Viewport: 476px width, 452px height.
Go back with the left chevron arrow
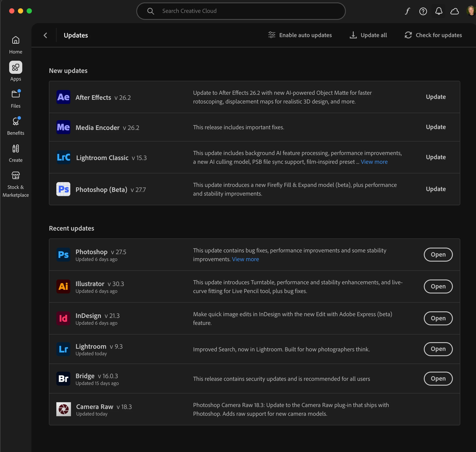[x=45, y=35]
